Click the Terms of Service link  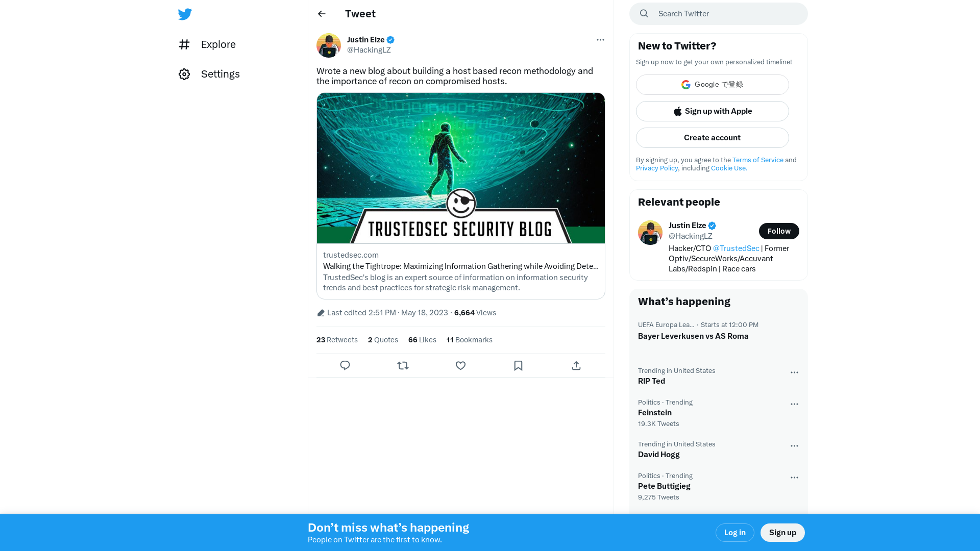[x=757, y=160]
